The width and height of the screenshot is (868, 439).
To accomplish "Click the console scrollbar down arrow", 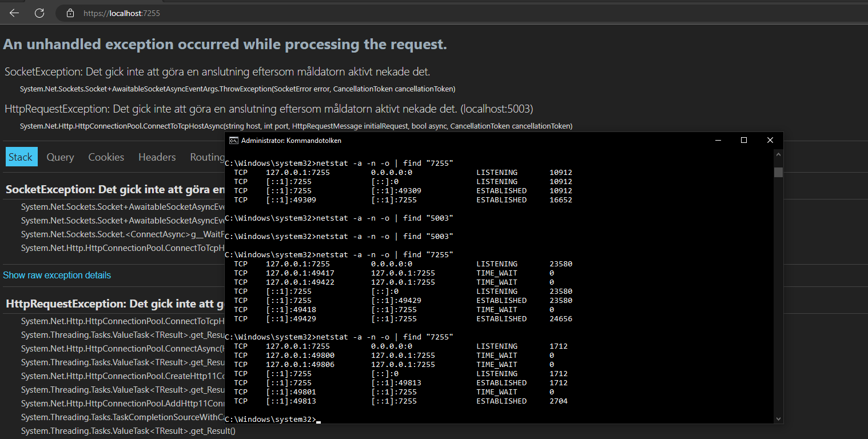I will [778, 418].
